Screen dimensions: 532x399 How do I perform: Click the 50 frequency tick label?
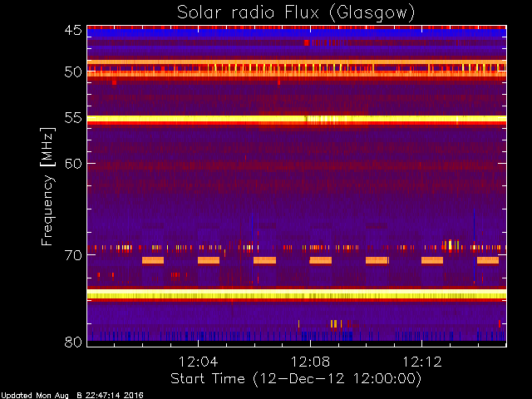(73, 72)
